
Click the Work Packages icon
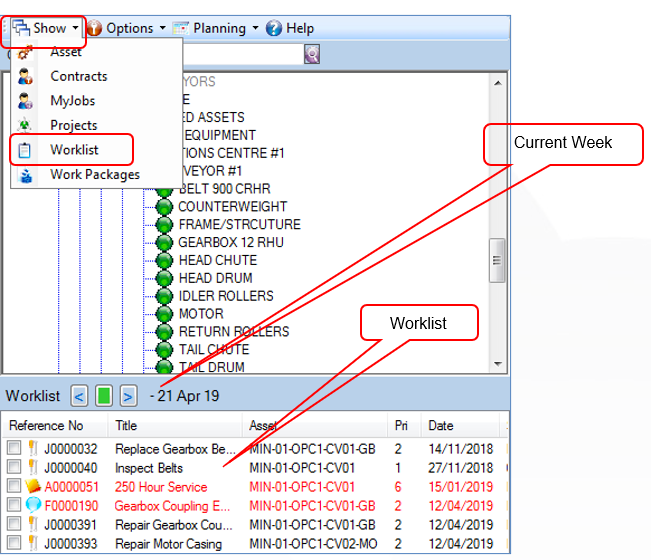point(26,175)
